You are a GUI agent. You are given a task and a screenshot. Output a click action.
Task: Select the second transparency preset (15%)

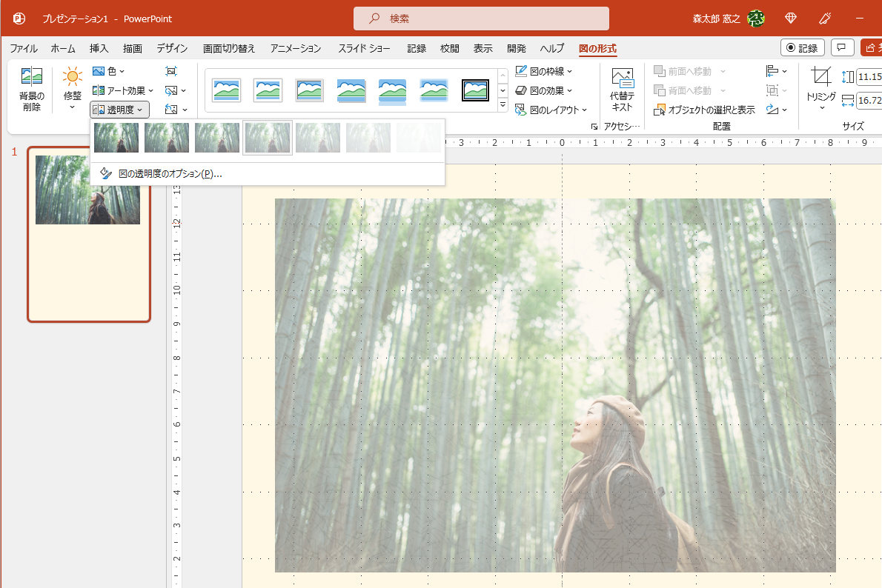click(x=167, y=138)
